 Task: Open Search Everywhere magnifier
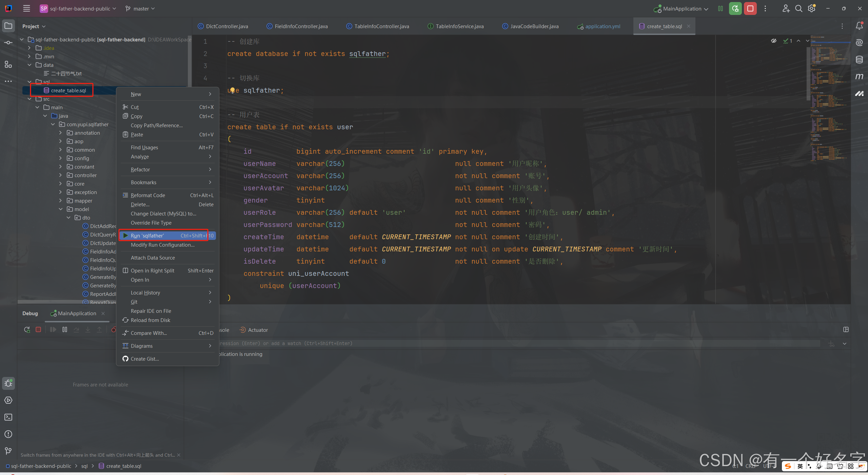[799, 8]
